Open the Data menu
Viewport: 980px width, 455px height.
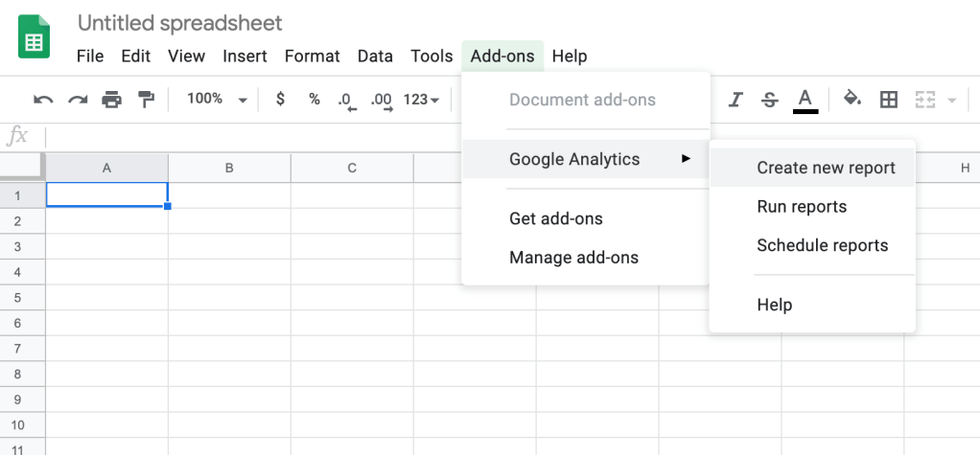coord(375,57)
